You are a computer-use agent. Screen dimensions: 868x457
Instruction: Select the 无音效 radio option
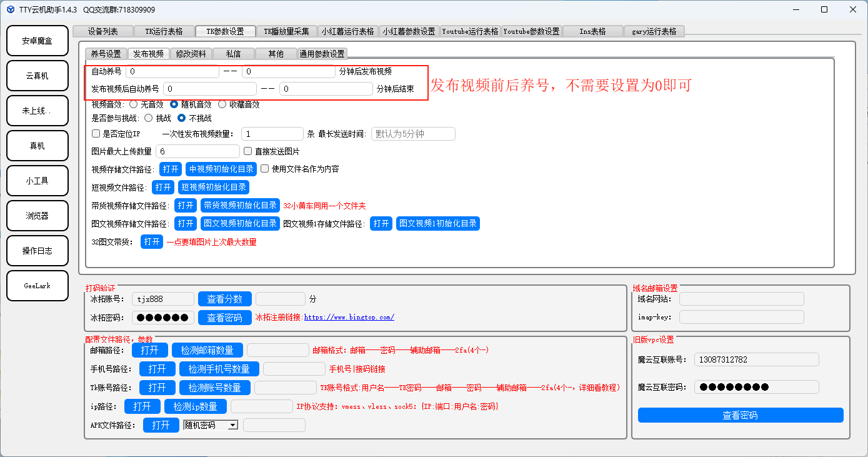(147, 104)
